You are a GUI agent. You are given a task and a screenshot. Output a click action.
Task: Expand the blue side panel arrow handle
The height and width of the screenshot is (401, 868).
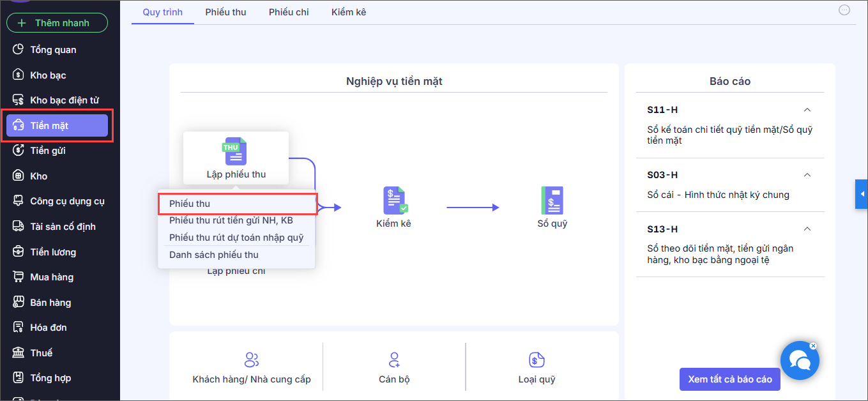coord(862,194)
